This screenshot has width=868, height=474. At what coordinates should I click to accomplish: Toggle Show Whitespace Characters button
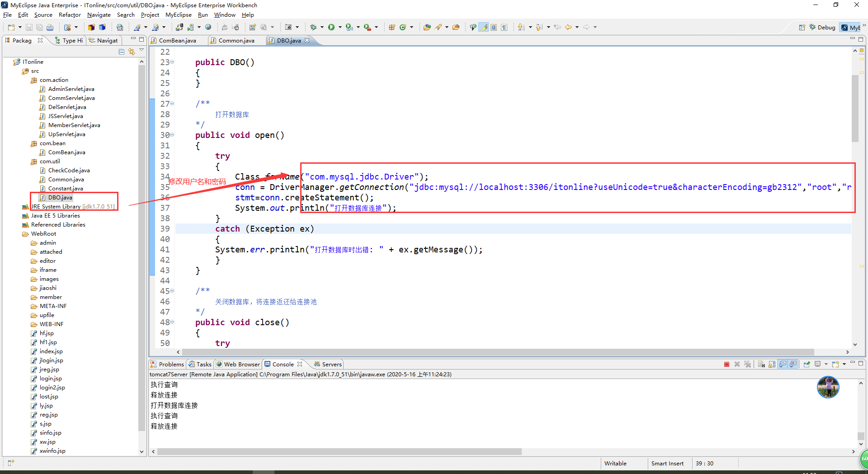click(504, 27)
